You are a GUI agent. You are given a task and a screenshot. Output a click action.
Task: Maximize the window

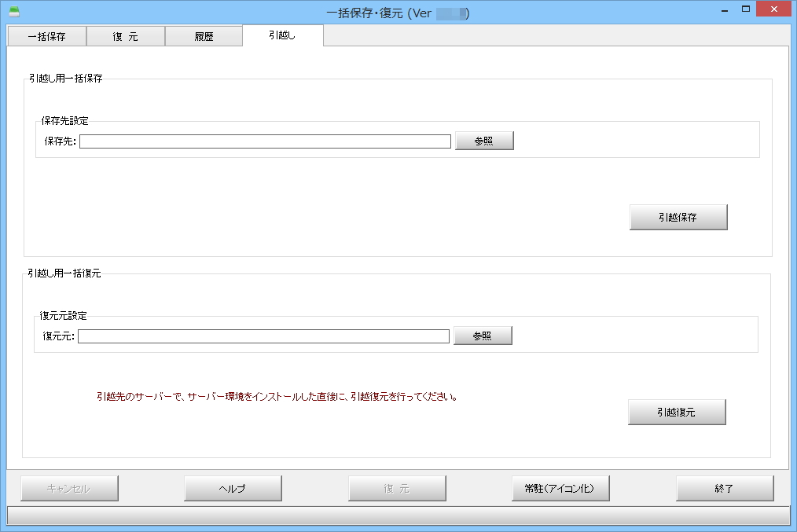745,9
